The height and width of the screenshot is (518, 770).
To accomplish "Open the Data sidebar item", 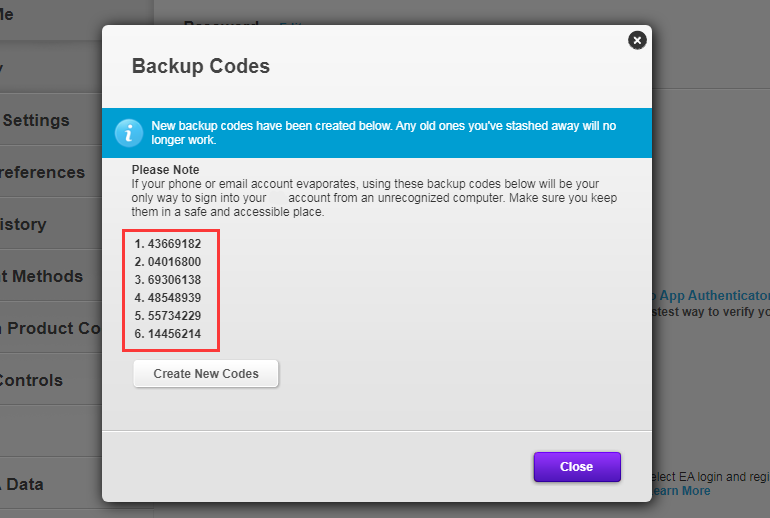I will [22, 485].
